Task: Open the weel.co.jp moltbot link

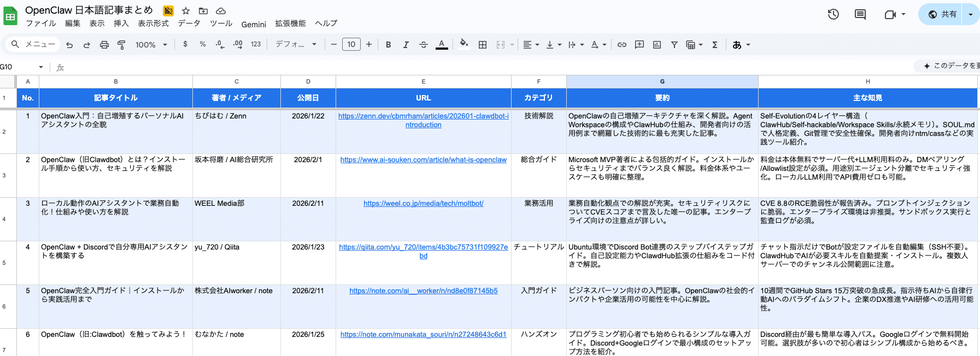Action: [x=423, y=204]
